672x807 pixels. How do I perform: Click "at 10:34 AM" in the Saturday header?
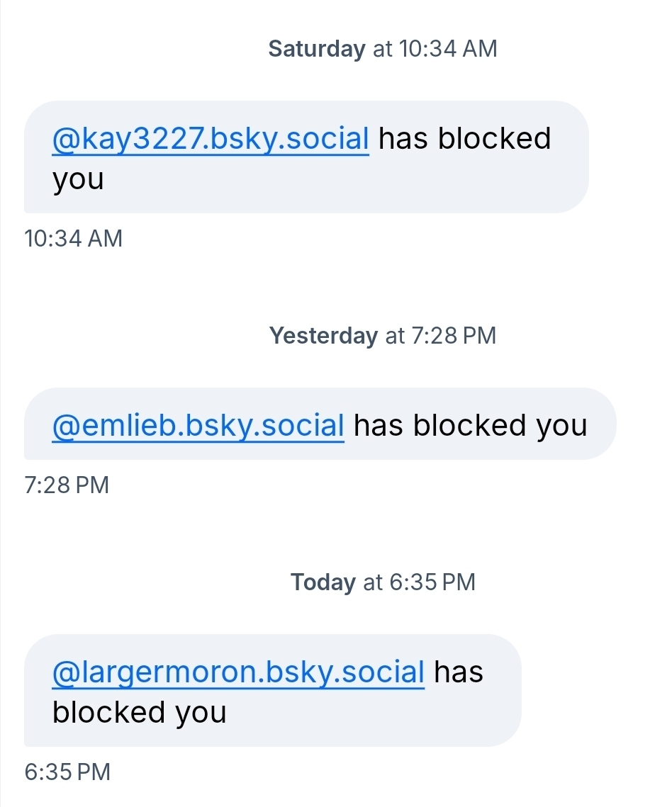[x=435, y=49]
